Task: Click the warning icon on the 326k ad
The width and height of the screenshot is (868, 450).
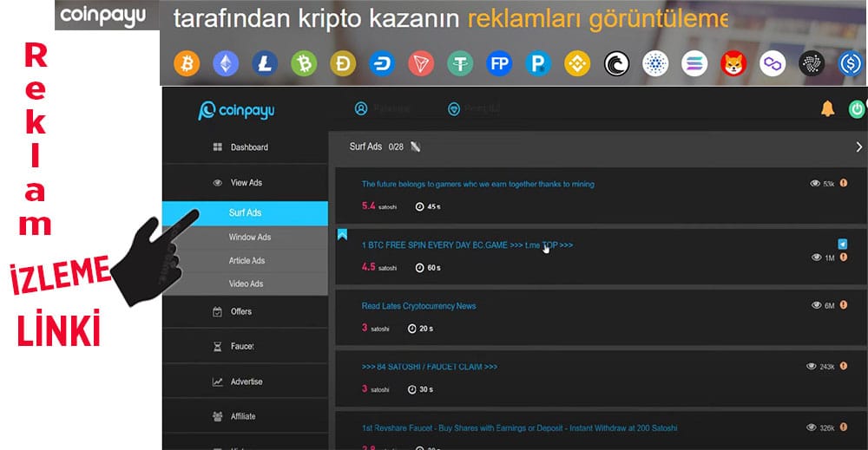Action: tap(844, 427)
